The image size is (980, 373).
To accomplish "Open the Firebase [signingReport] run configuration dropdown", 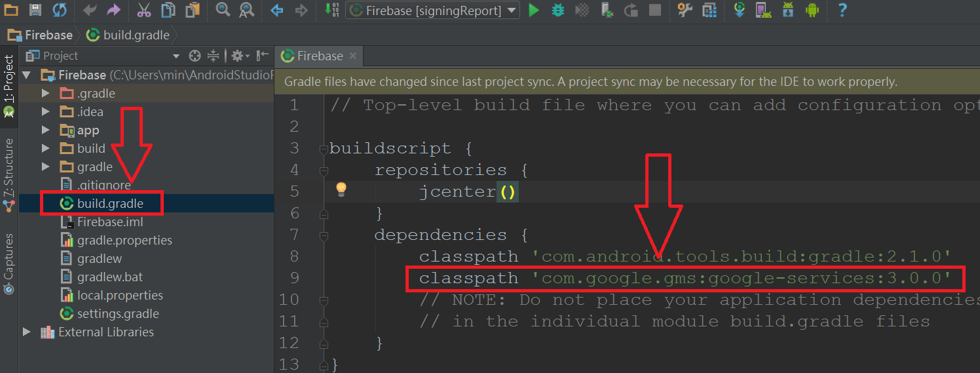I will click(x=432, y=10).
